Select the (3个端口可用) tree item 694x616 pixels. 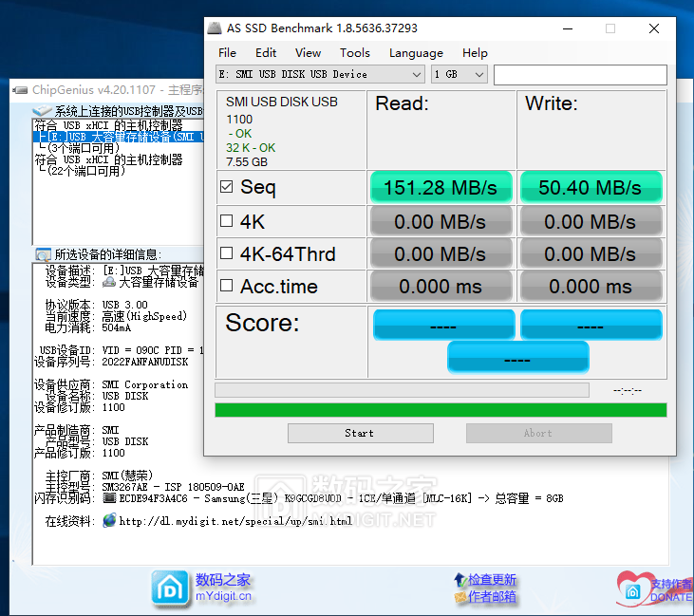pos(84,148)
